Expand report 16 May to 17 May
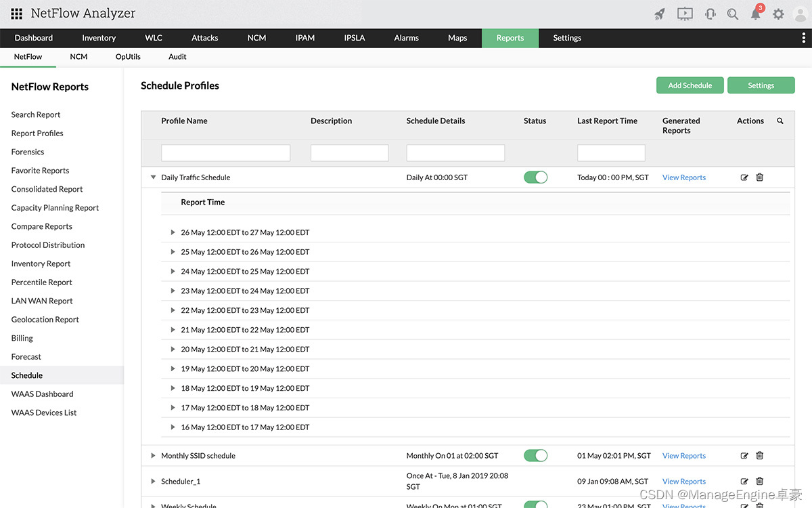Viewport: 812px width, 508px height. point(173,427)
